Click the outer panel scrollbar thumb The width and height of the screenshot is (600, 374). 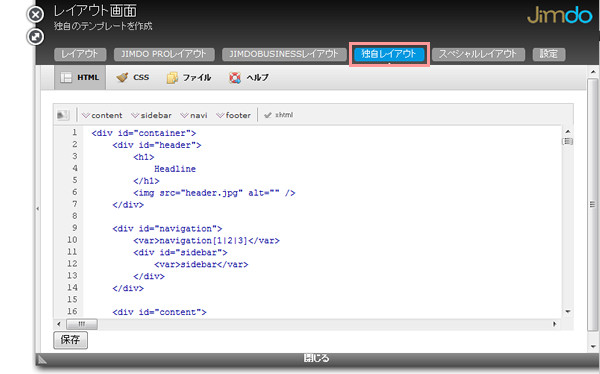coord(593,205)
